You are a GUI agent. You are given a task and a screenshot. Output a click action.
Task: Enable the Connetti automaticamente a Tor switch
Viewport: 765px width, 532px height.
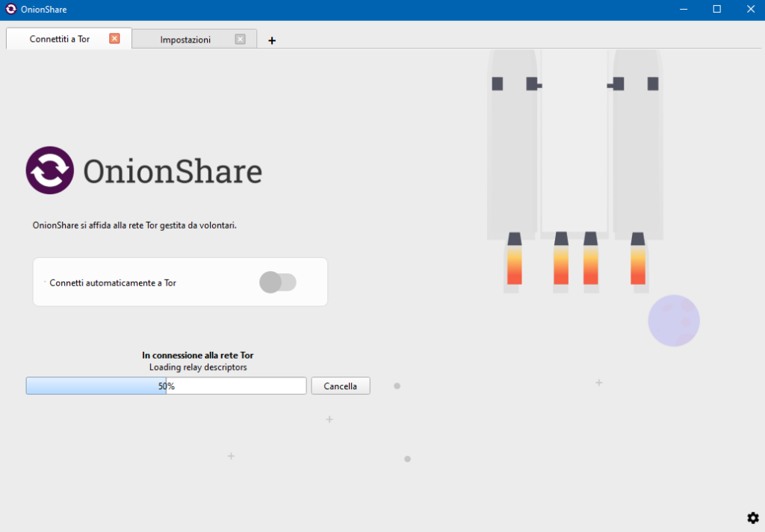[x=278, y=282]
